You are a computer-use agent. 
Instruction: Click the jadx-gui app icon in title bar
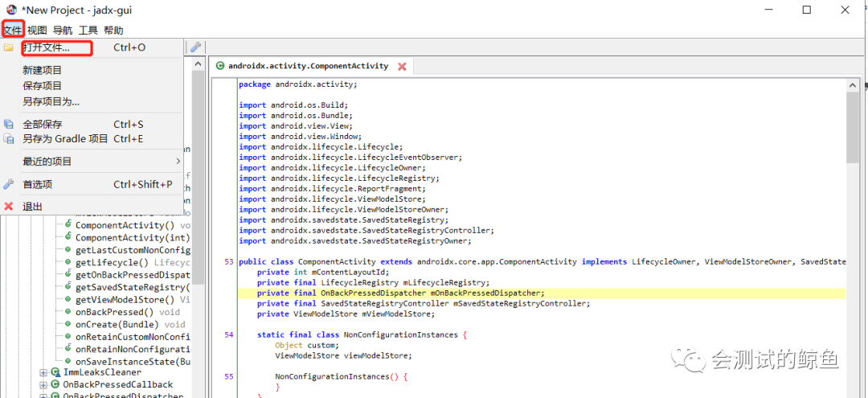(x=11, y=10)
